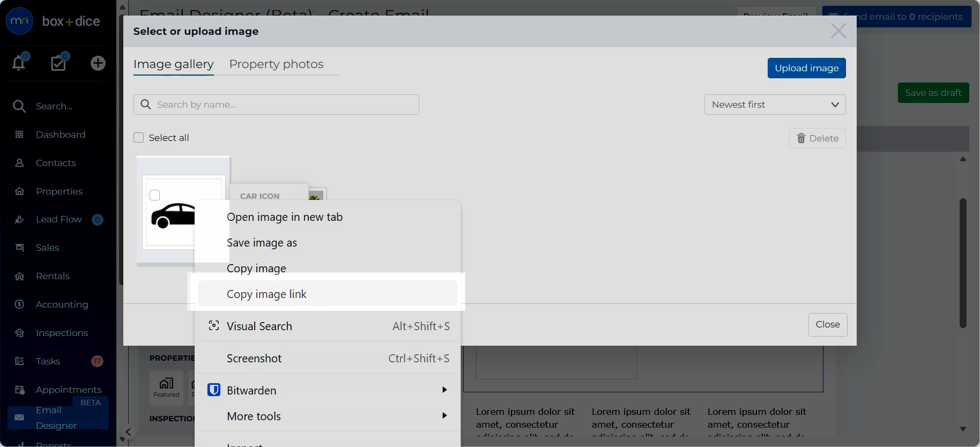
Task: Expand the More tools submenu arrow
Action: [444, 415]
